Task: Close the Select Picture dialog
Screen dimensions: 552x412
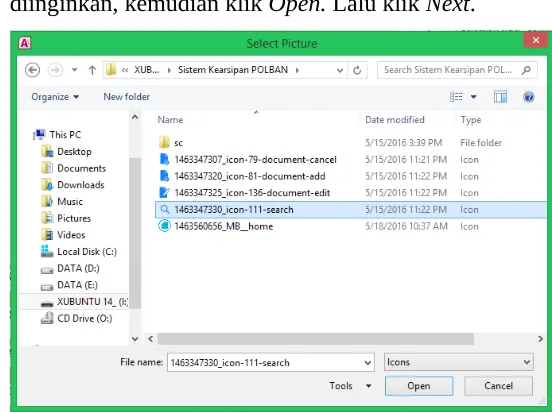Action: [536, 40]
